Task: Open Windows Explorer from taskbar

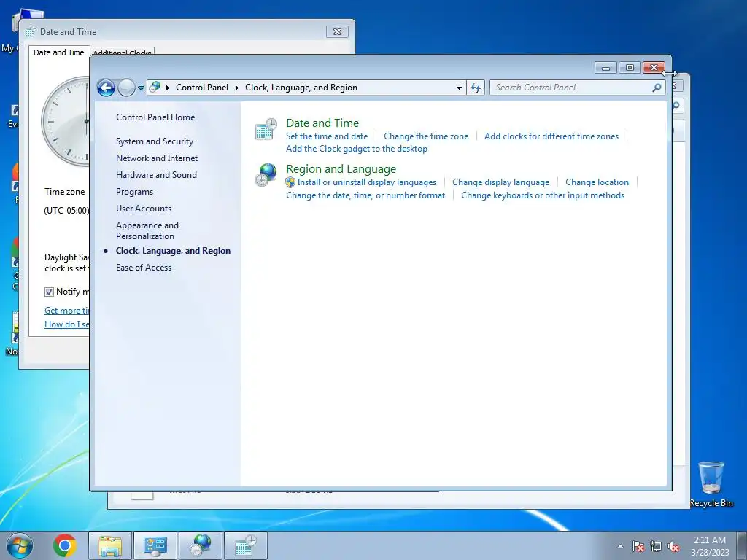Action: pos(110,545)
